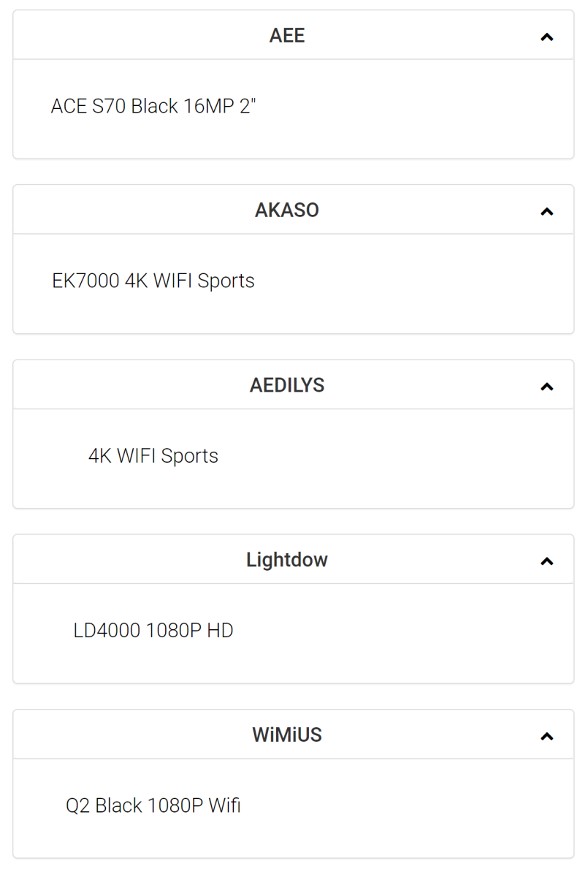Select the EK7000 4K WIFI Sports product
The image size is (588, 877).
(x=153, y=281)
